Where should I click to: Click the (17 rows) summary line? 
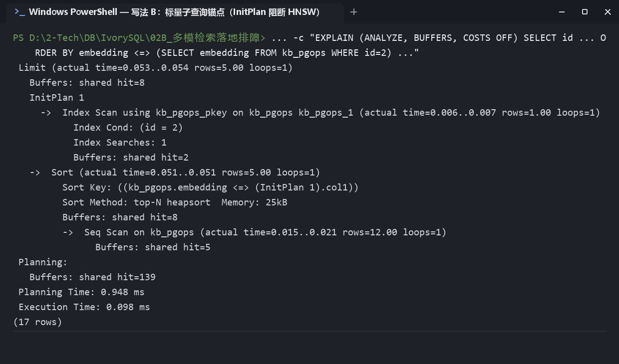[x=38, y=322]
